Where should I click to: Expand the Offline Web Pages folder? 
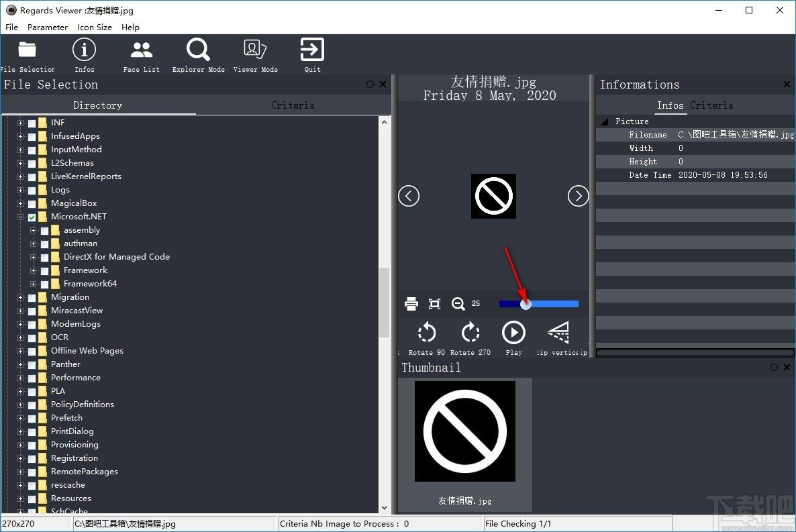tap(20, 352)
